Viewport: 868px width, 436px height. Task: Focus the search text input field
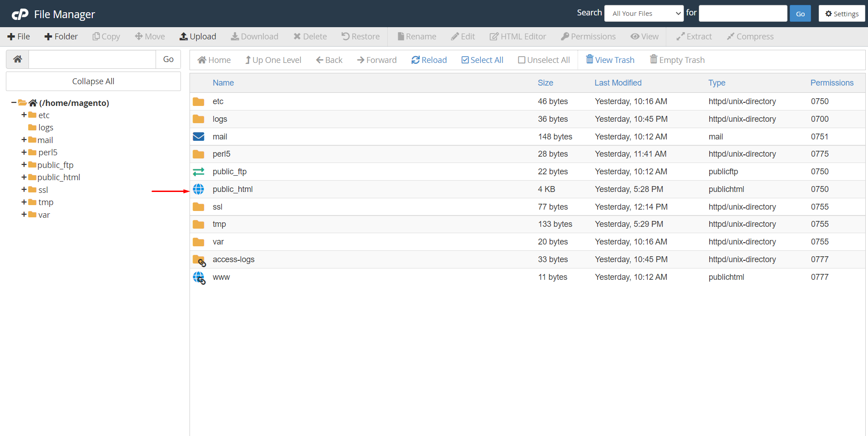coord(743,14)
